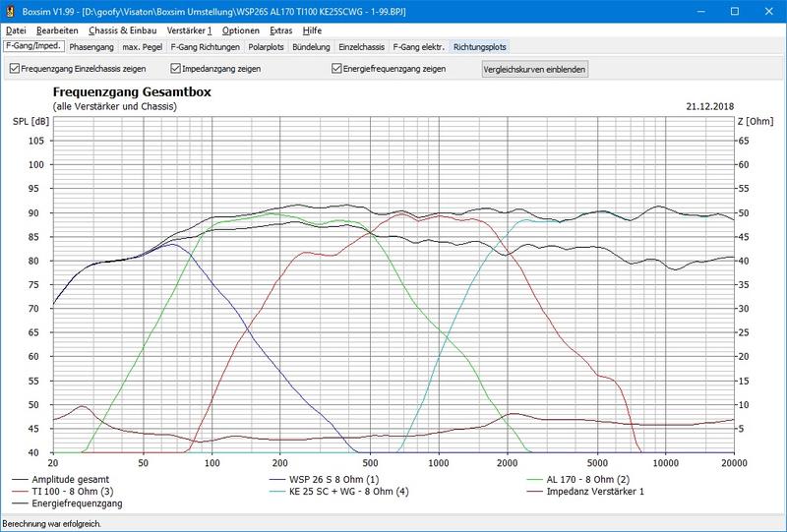Open the F-Gang Richtungen tab

(205, 46)
